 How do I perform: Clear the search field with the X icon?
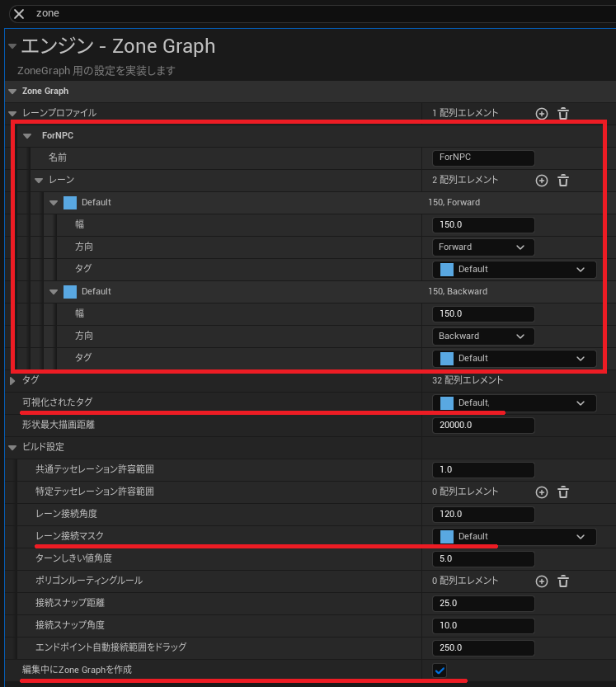19,13
